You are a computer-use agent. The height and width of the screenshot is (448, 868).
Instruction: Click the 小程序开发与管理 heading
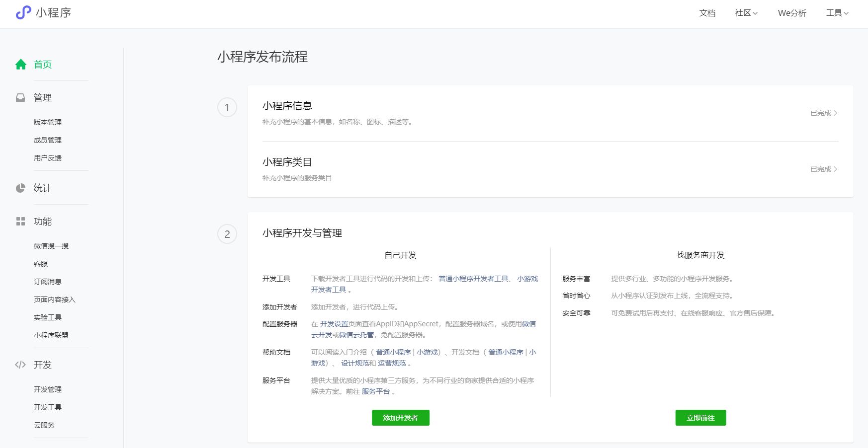tap(302, 233)
